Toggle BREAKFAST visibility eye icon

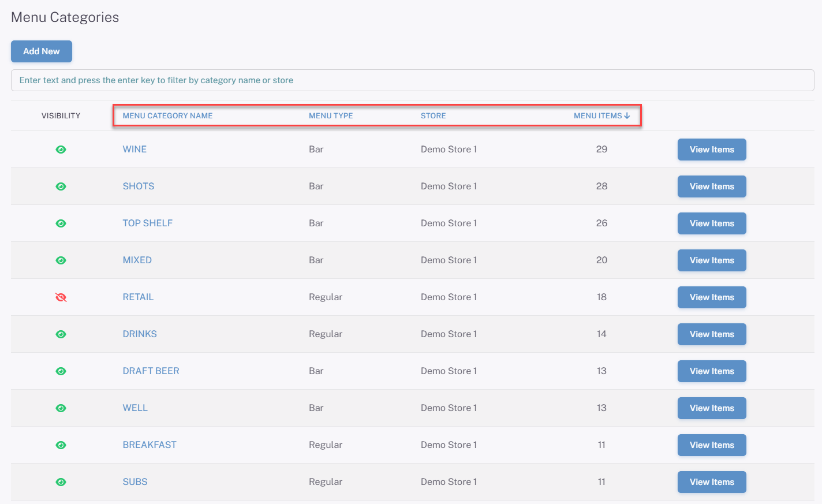[x=61, y=445]
